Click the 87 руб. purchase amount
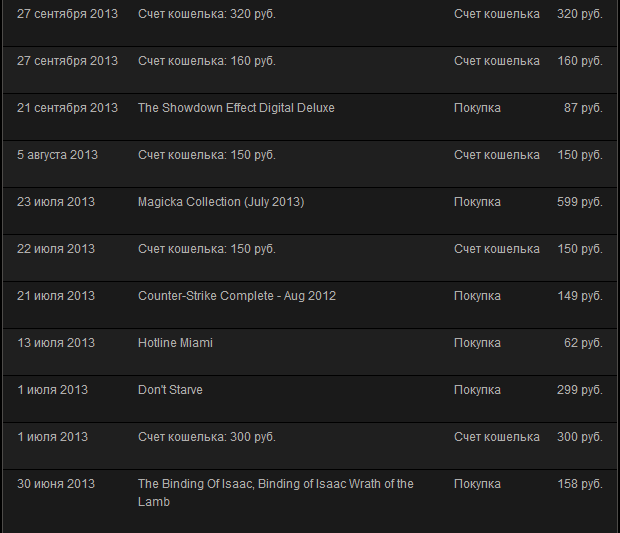This screenshot has height=533, width=620. pyautogui.click(x=583, y=108)
